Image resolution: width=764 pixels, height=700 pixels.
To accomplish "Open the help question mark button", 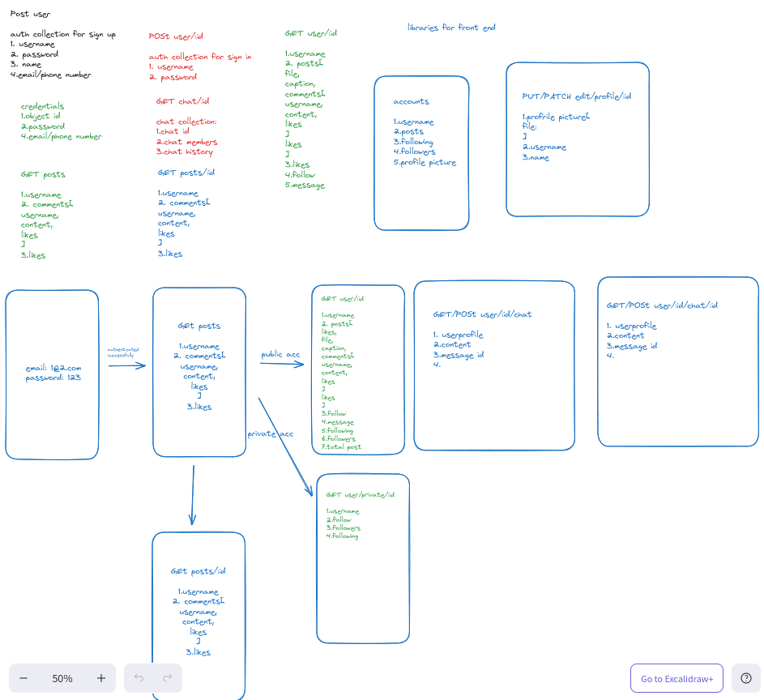I will tap(746, 678).
